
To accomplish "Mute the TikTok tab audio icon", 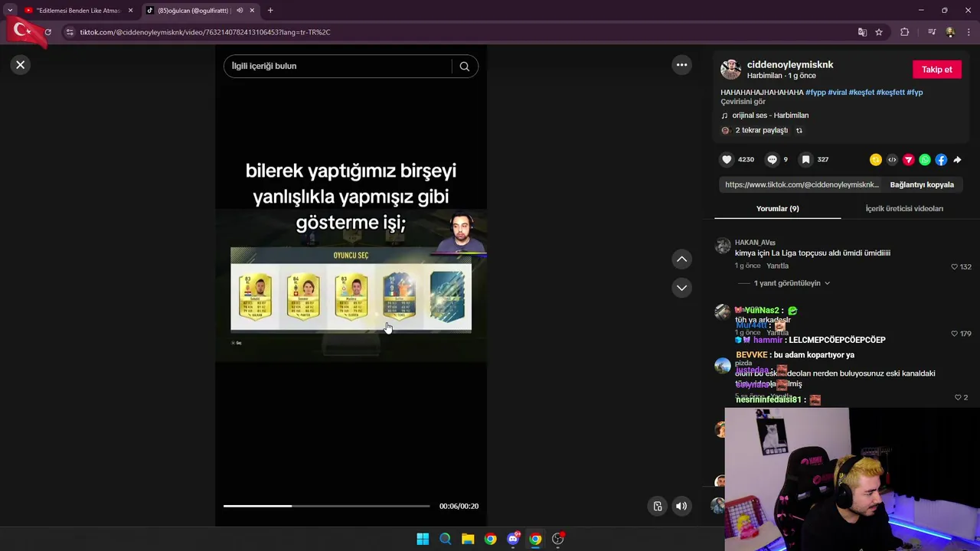I will click(x=240, y=11).
